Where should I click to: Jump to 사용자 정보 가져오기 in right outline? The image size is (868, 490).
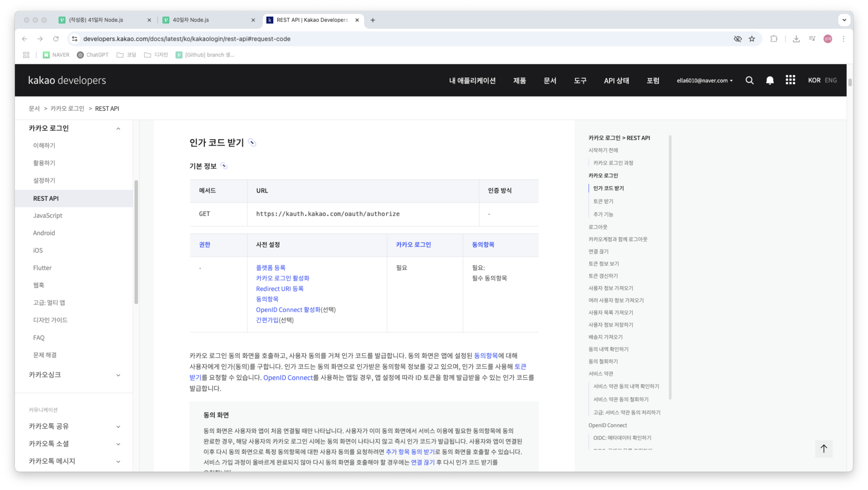(x=611, y=288)
